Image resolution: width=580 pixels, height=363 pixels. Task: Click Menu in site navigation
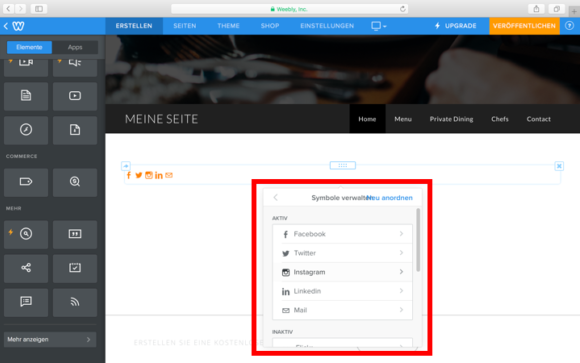(x=403, y=119)
